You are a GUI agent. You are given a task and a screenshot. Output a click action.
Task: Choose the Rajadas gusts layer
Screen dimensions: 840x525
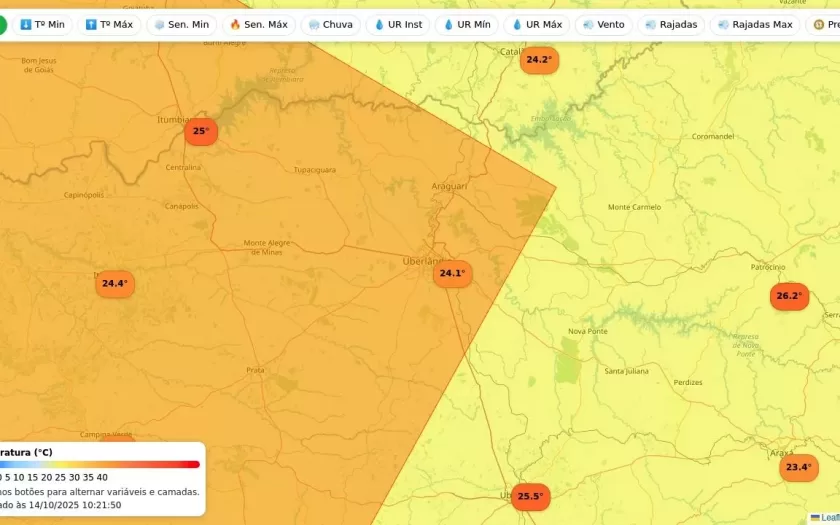pyautogui.click(x=671, y=25)
